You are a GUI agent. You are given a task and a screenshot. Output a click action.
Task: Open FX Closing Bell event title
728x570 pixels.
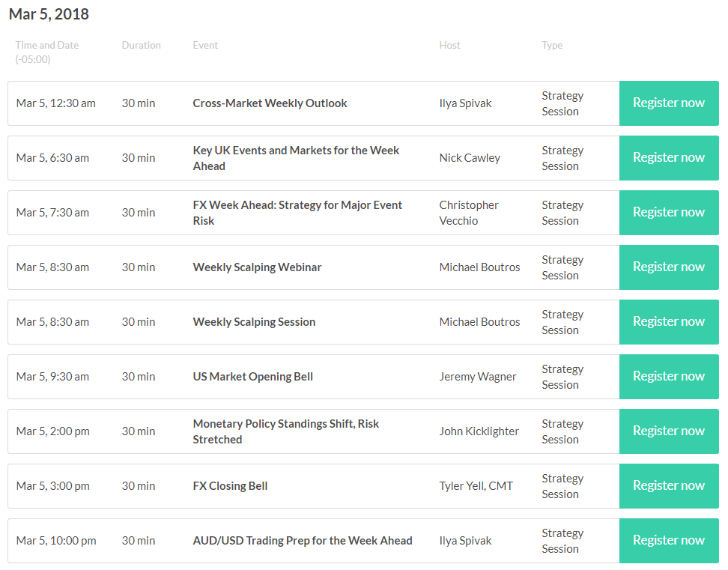[x=230, y=486]
